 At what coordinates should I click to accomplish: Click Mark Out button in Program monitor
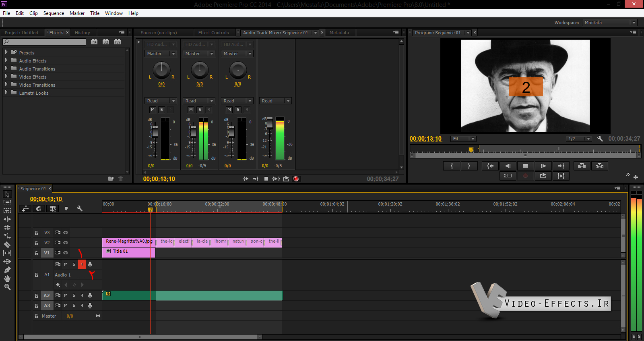pos(469,166)
